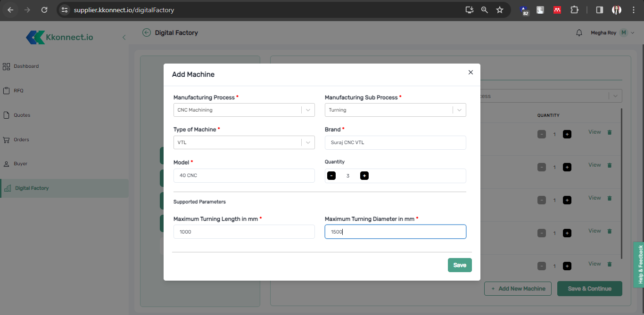The image size is (644, 315).
Task: Open Dashboard in the sidebar
Action: coord(26,66)
